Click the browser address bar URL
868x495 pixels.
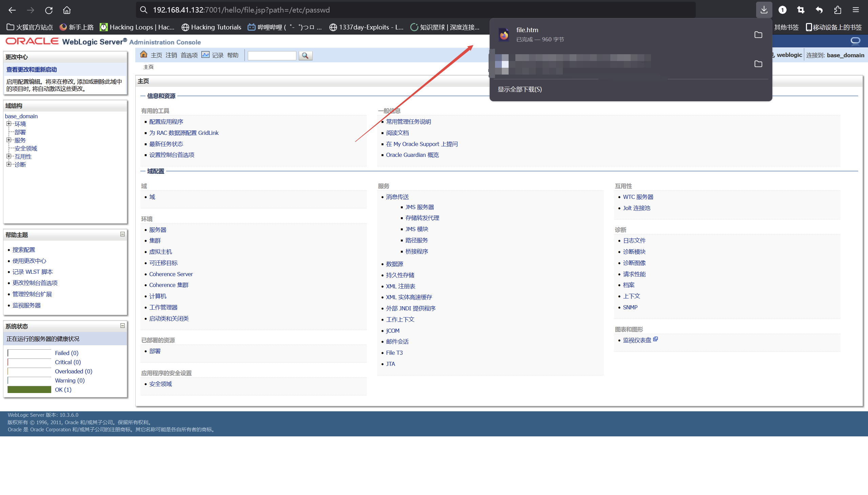tap(241, 10)
